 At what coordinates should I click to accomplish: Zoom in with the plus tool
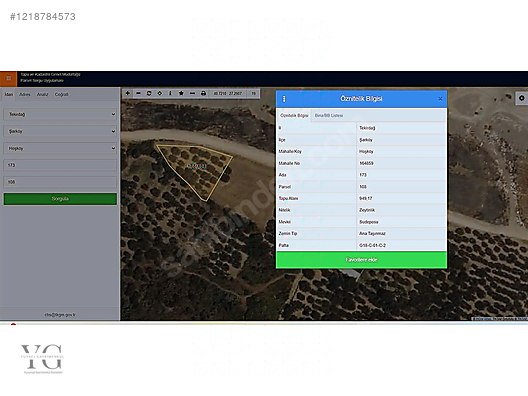(128, 93)
